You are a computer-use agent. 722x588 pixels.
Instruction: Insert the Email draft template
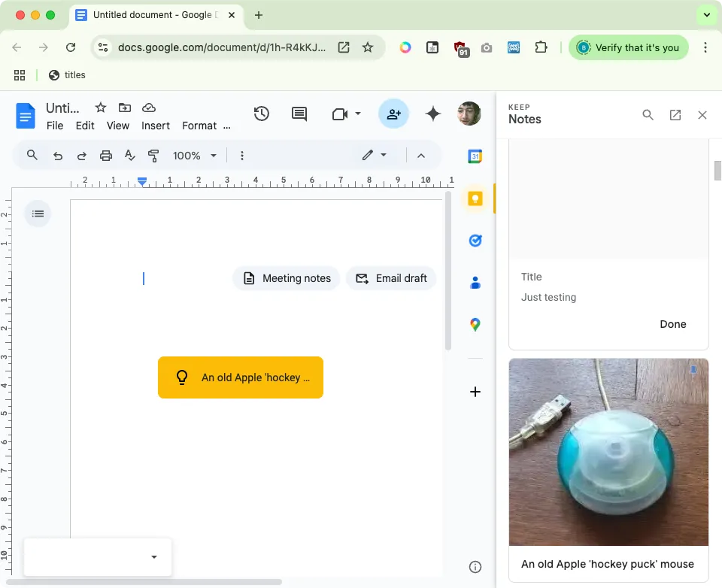[391, 278]
